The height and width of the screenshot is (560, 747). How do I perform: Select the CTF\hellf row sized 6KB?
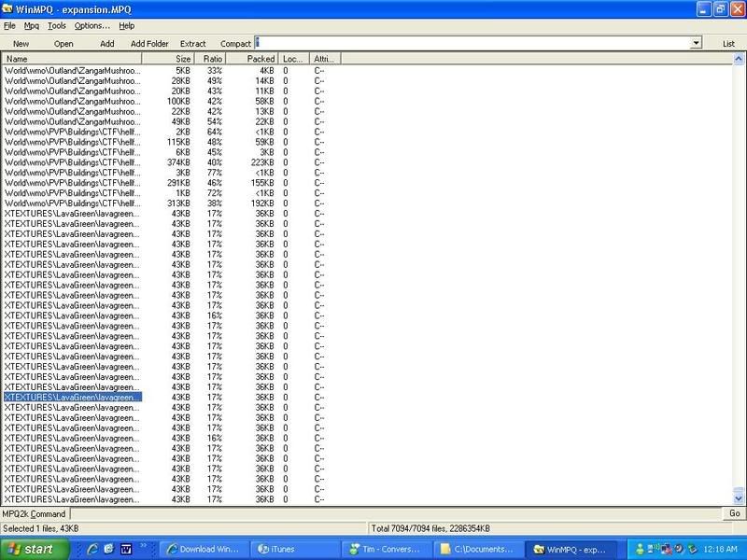73,152
